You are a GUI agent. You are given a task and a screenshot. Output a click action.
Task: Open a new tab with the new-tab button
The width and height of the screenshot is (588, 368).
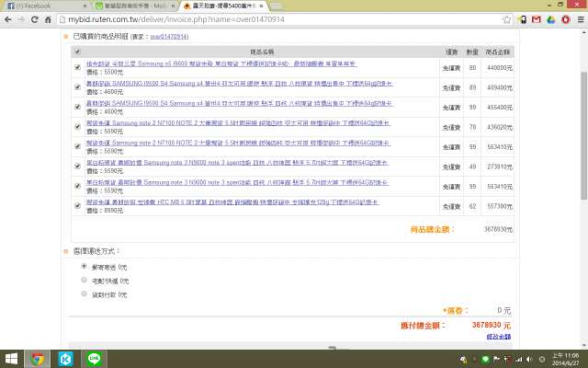click(276, 6)
